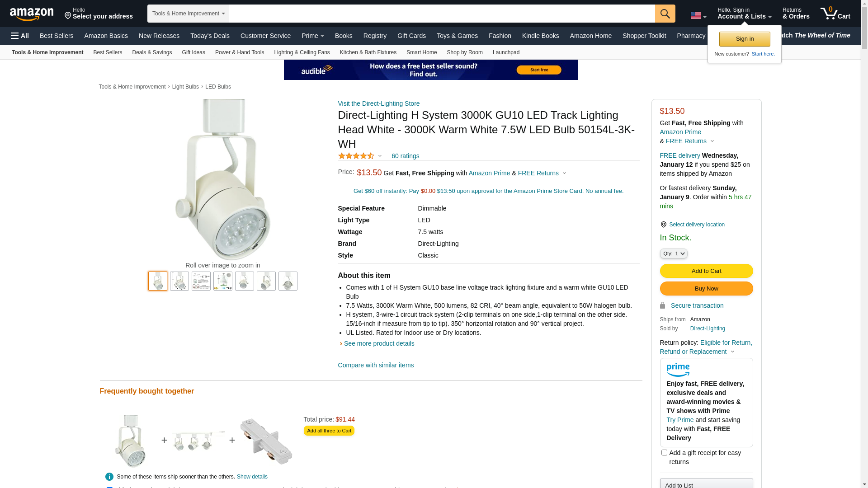Visit the Direct-Lighting Store link
The width and height of the screenshot is (868, 488).
[x=378, y=103]
